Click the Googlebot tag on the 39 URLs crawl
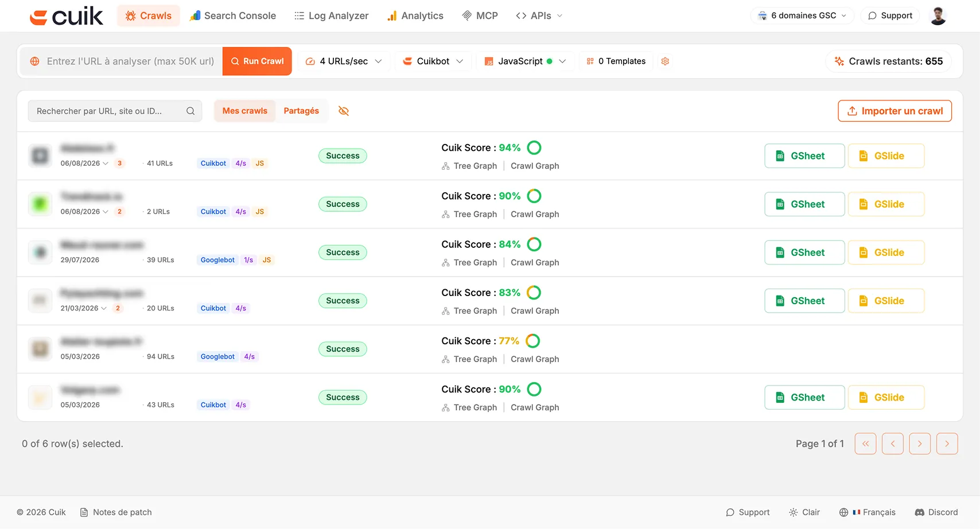Viewport: 980px width, 529px height. pos(217,260)
